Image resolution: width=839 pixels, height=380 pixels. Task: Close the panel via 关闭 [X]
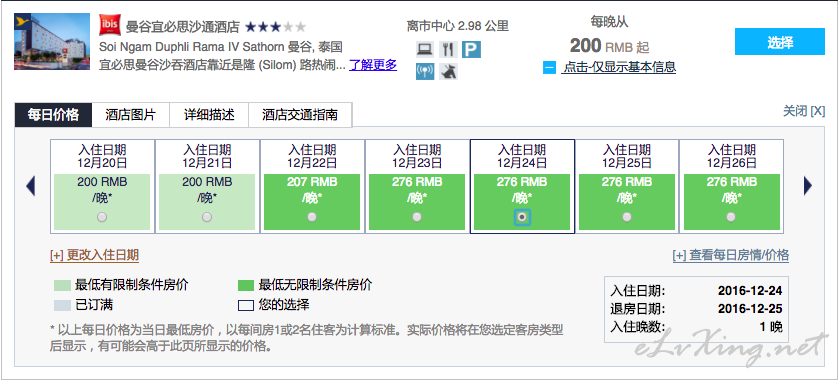804,111
